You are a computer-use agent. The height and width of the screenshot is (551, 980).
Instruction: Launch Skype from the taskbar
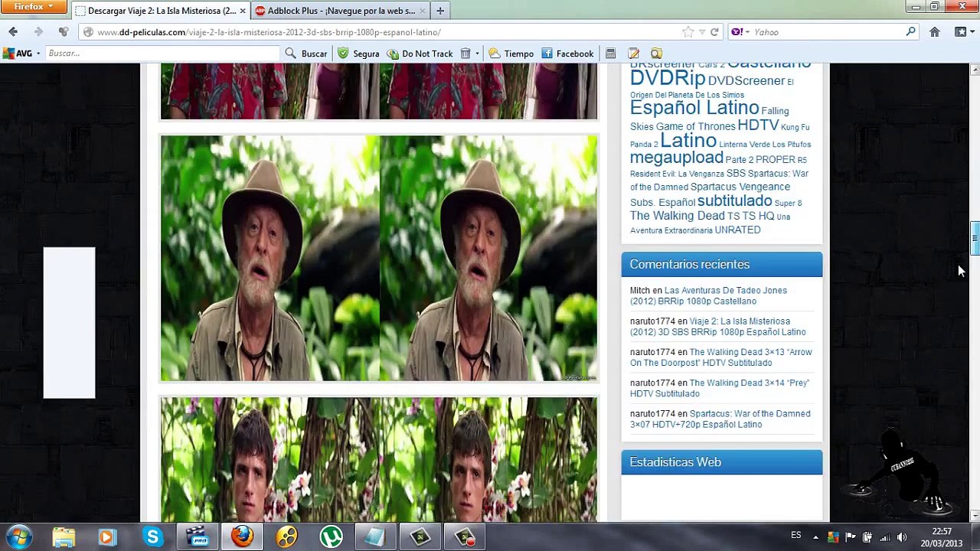(152, 536)
